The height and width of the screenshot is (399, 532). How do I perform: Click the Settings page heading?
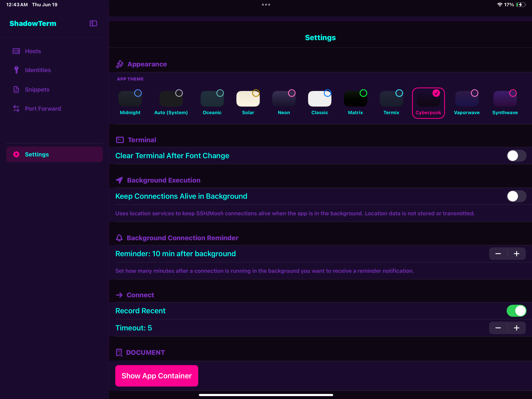tap(320, 38)
